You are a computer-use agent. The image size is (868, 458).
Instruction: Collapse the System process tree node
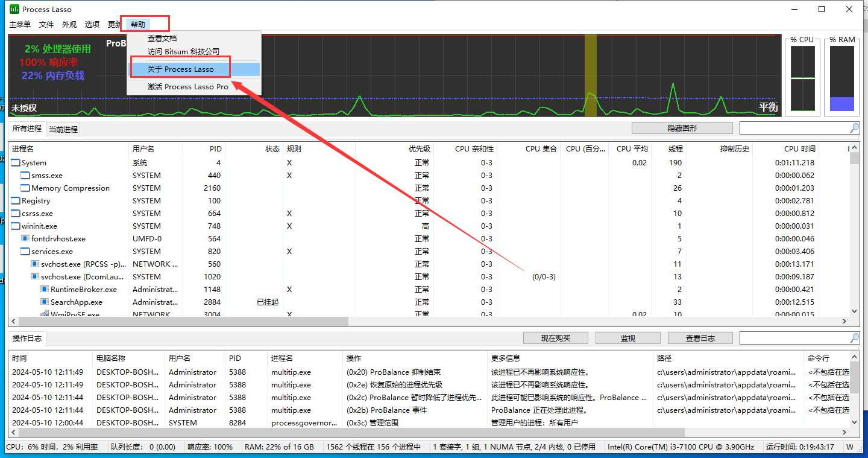[16, 163]
